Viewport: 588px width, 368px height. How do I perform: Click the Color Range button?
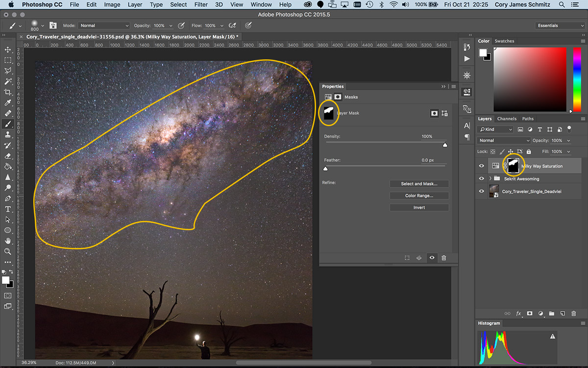(x=419, y=195)
